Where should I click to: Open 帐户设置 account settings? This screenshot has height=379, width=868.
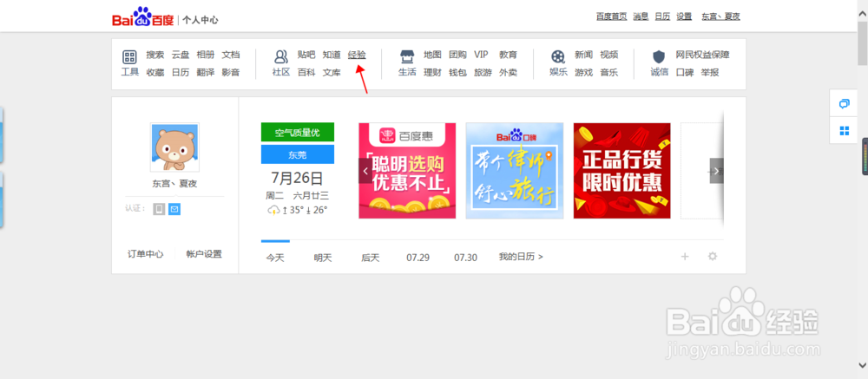(204, 254)
